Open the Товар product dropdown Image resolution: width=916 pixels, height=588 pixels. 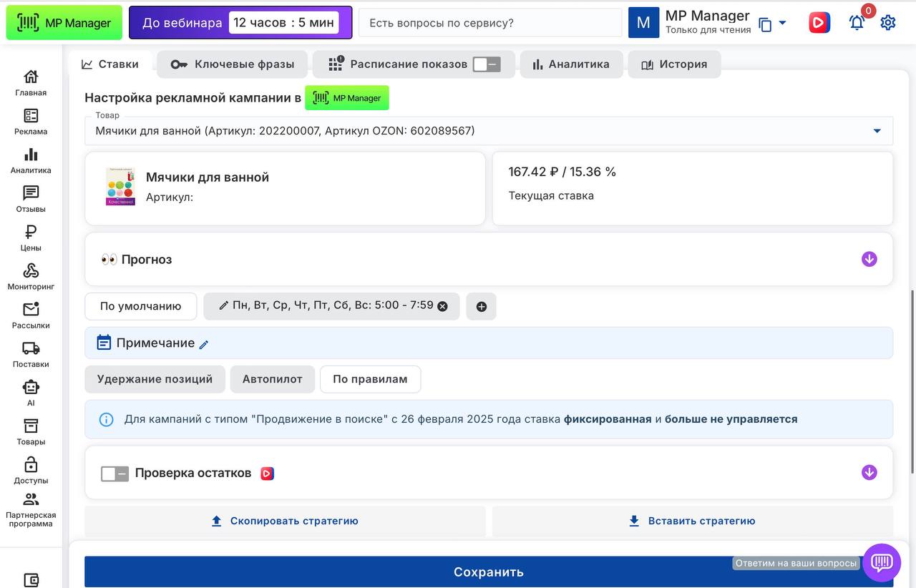[x=877, y=131]
